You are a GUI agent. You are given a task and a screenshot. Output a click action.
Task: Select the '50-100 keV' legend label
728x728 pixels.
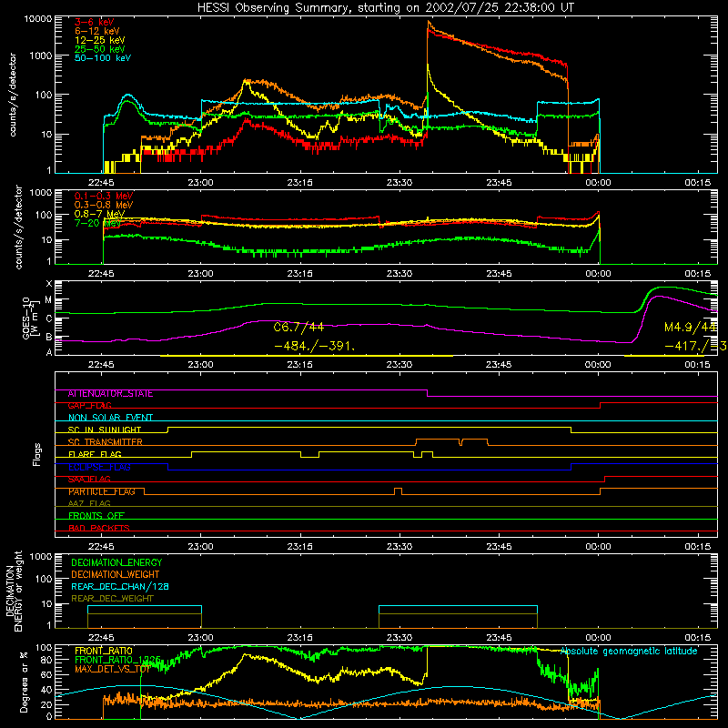(103, 58)
